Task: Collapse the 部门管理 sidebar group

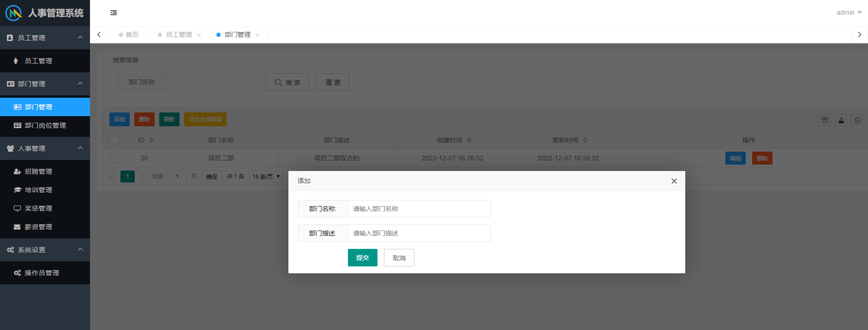Action: (45, 84)
